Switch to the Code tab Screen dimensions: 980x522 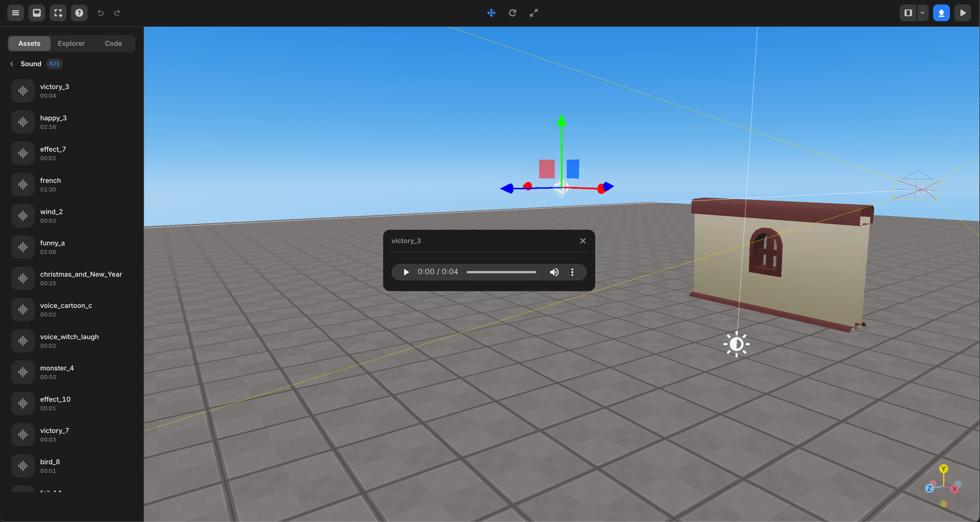tap(113, 43)
